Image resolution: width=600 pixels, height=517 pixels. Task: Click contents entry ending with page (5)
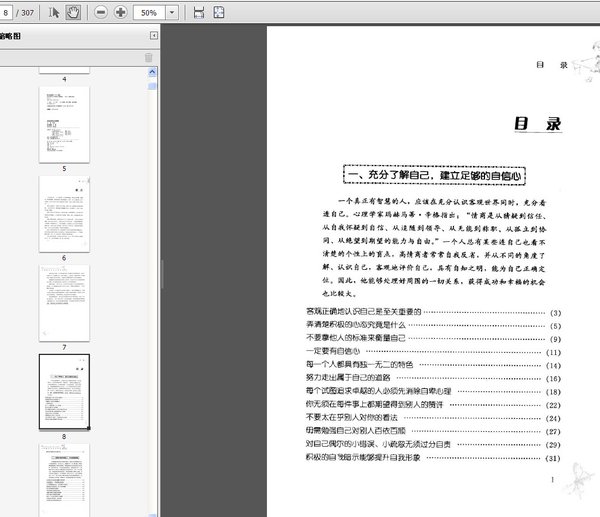(434, 326)
